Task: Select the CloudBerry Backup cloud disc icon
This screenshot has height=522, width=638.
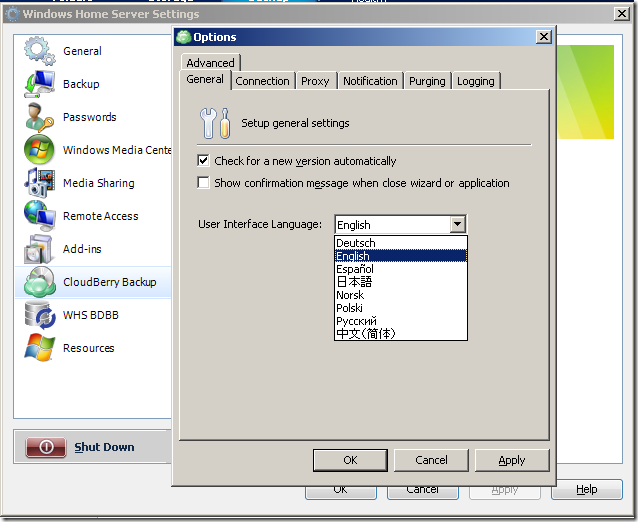Action: point(39,282)
